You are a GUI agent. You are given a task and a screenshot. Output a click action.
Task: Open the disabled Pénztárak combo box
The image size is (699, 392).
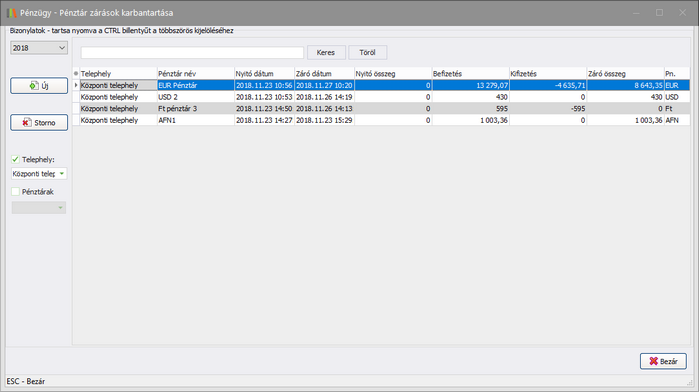pyautogui.click(x=39, y=207)
